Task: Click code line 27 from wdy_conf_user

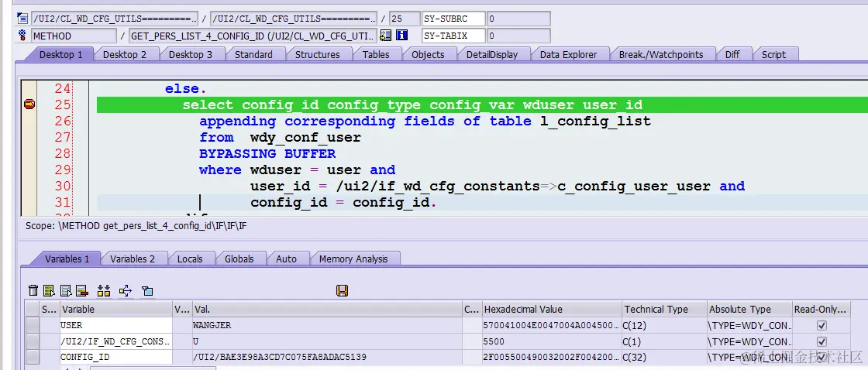Action: [280, 137]
